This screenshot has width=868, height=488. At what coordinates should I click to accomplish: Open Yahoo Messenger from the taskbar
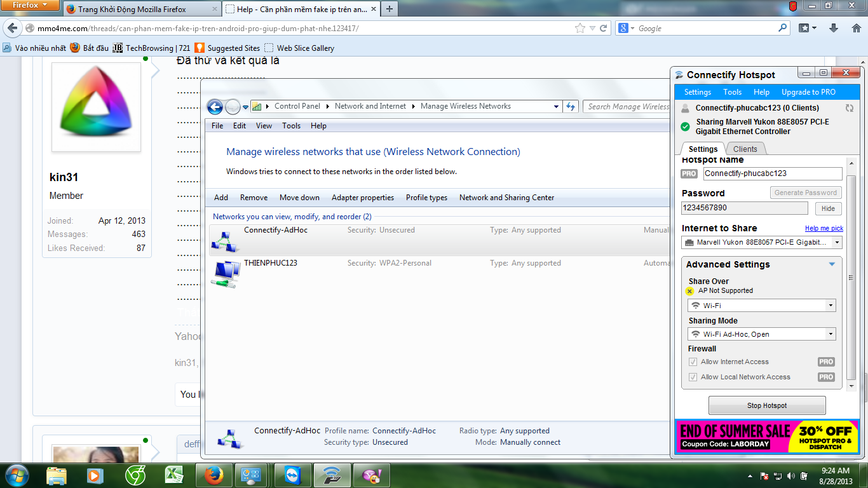372,475
